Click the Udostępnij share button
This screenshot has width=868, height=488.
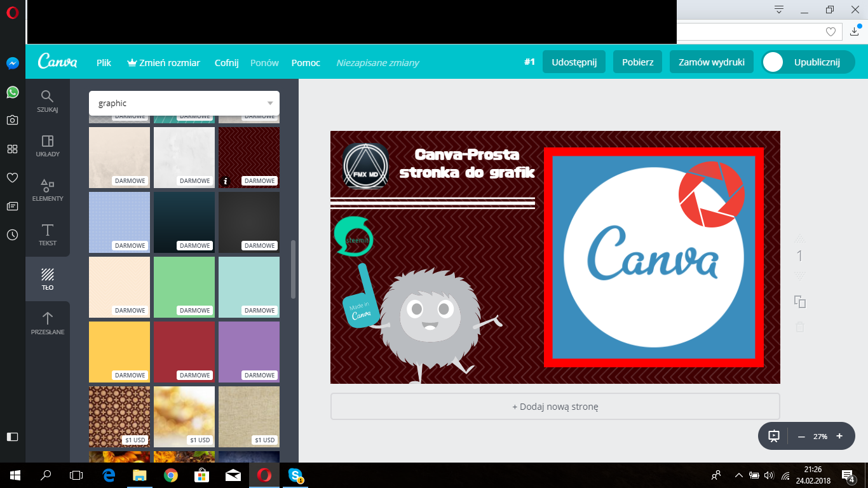tap(574, 62)
